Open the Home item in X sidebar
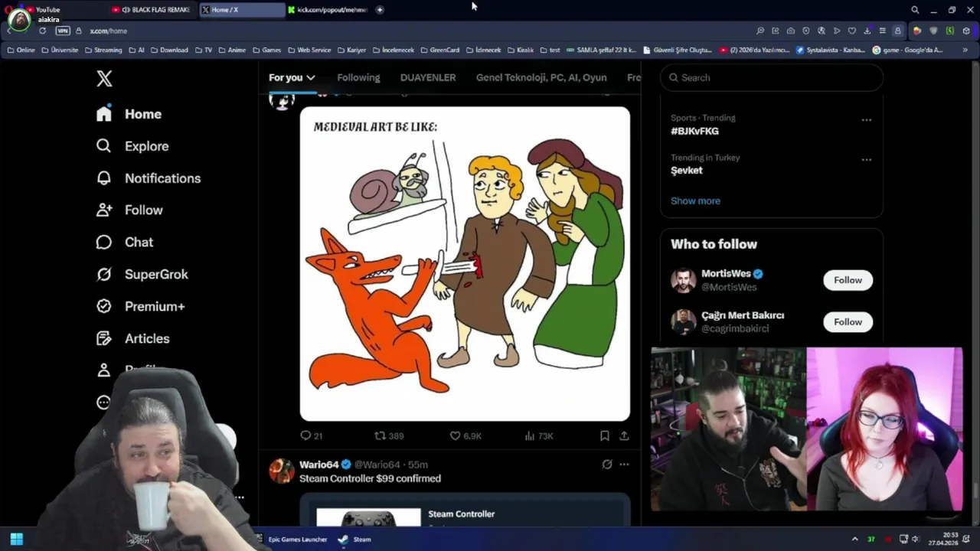 coord(129,114)
